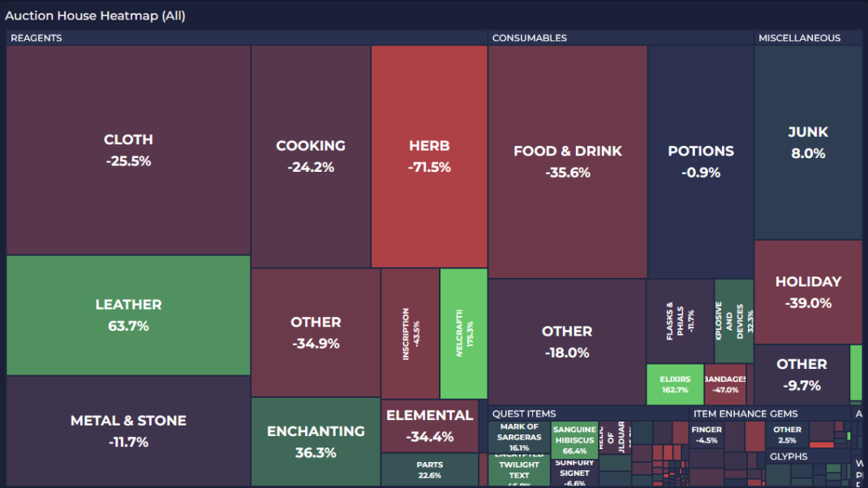
Task: Click the Inscription -43.5% tile
Action: click(410, 334)
